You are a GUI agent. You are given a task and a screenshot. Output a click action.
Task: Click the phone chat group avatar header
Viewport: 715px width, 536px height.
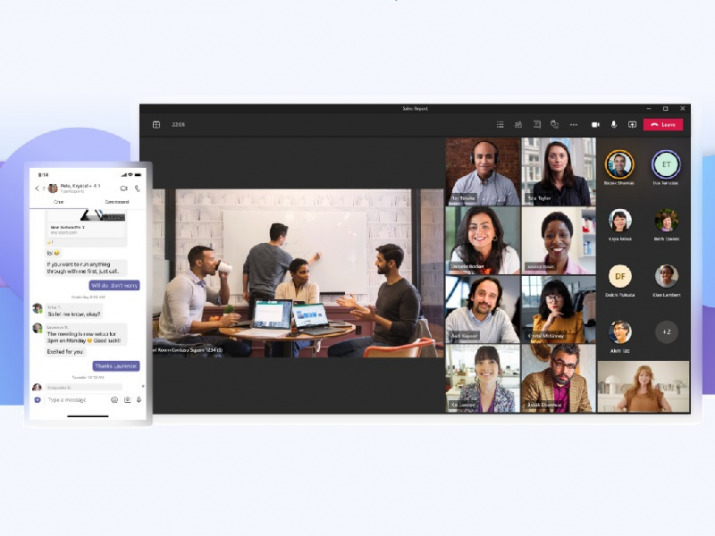pyautogui.click(x=53, y=188)
